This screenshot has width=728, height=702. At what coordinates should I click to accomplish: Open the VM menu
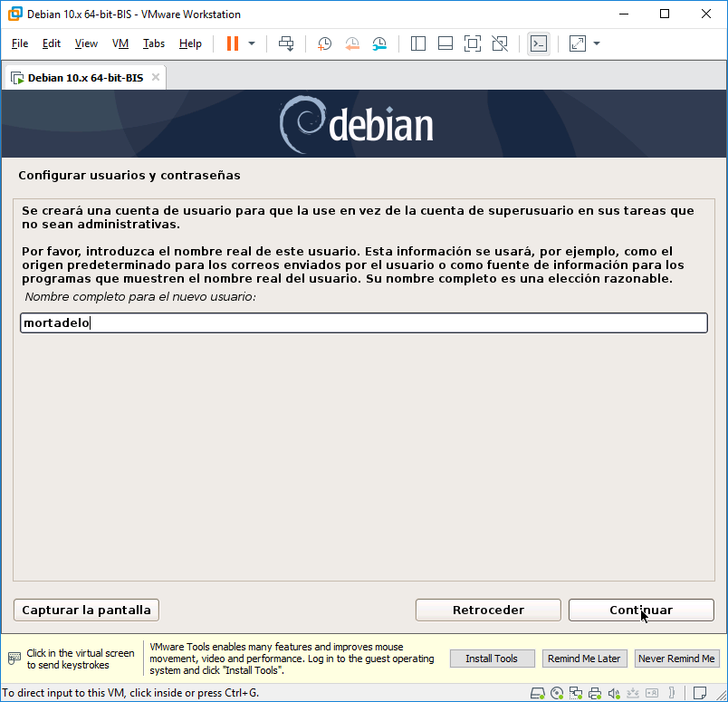point(120,43)
